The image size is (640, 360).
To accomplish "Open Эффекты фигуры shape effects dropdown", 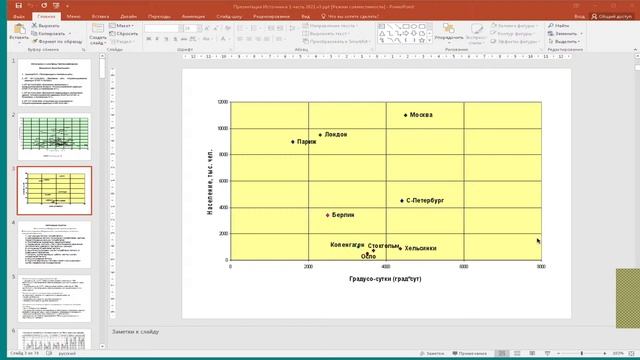I will point(516,41).
